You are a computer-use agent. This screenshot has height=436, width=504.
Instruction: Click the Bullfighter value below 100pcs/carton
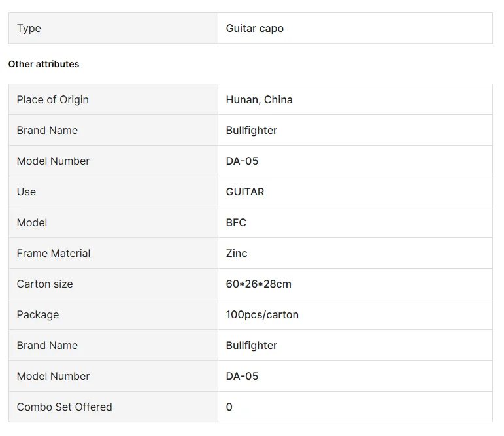[252, 346]
